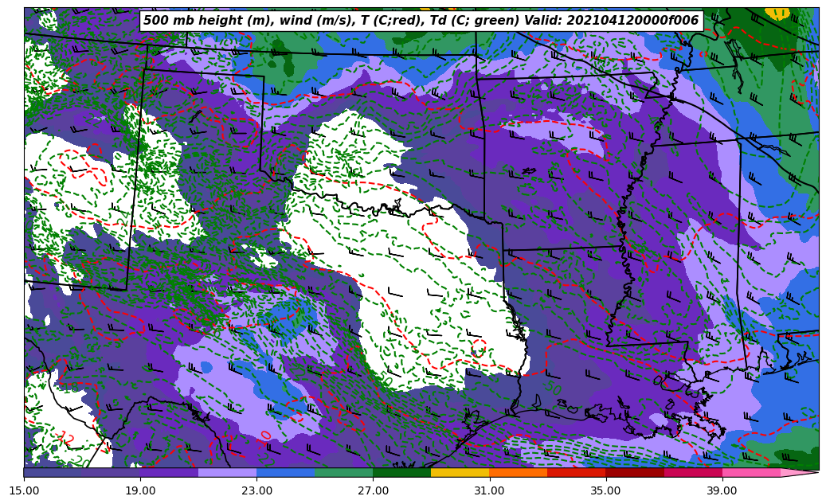Viewport: 826px width, 504px height.
Task: Click the 35.00 colorbar tick label
Action: pyautogui.click(x=605, y=490)
